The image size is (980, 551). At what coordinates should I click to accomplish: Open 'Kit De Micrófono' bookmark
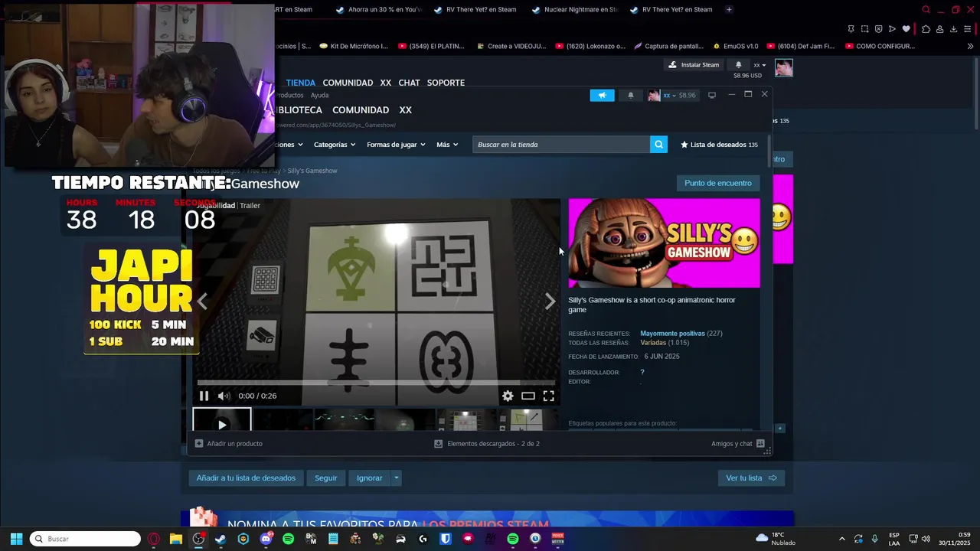(354, 46)
